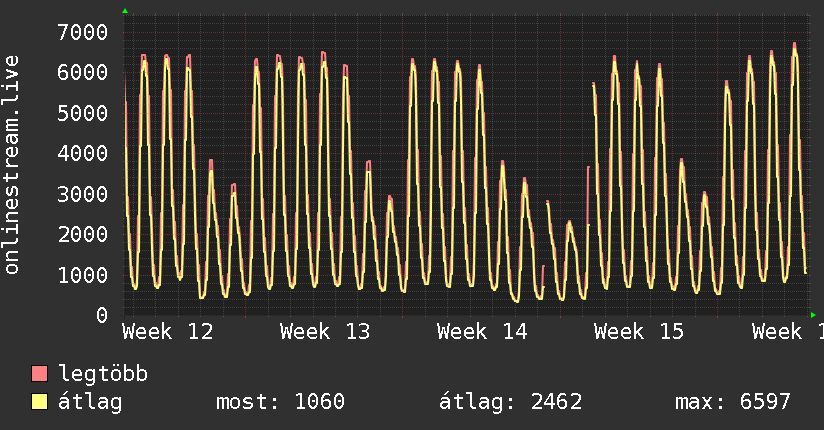Click the green arrow ending the x-axis
824x430 pixels.
click(x=813, y=315)
